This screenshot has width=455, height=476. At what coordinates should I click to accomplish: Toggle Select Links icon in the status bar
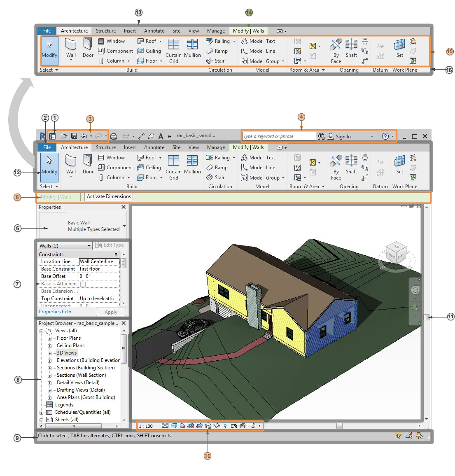[398, 436]
